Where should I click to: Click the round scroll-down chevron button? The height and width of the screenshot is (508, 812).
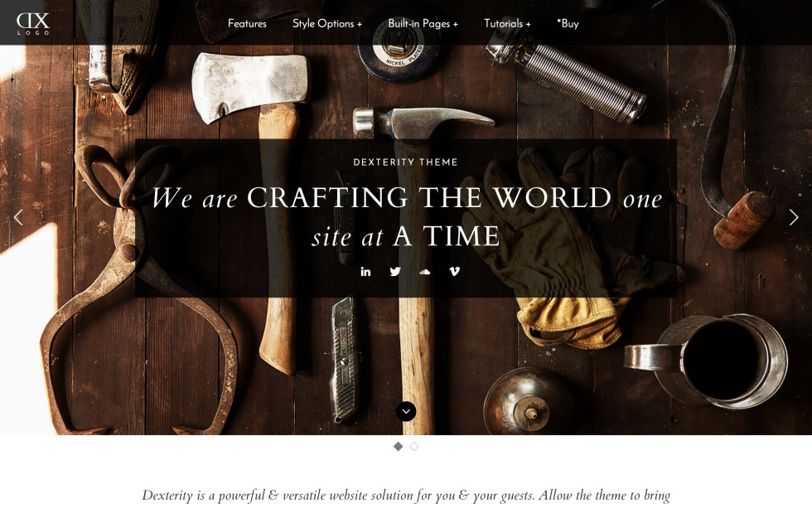coord(406,412)
